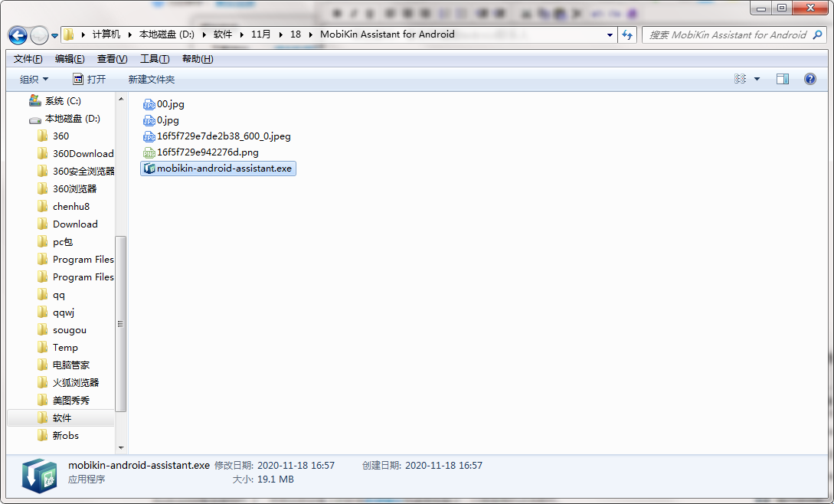Open the 查看(V) menu
The width and height of the screenshot is (834, 504).
[x=112, y=59]
